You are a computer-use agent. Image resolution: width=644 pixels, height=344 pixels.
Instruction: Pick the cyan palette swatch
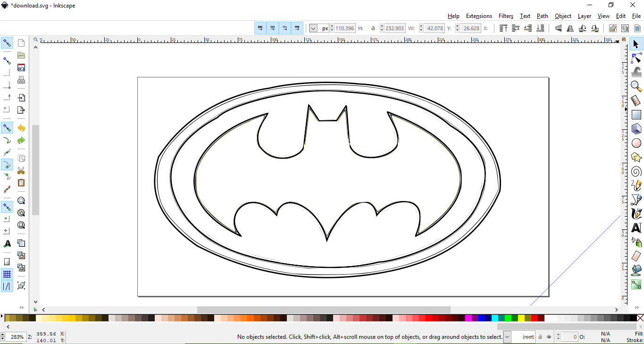[x=494, y=318]
